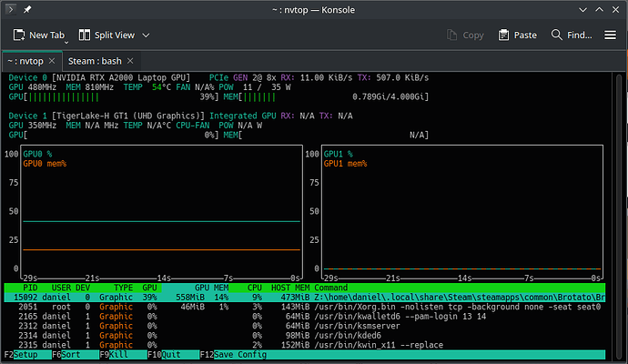Open the hamburger menu

[x=611, y=35]
